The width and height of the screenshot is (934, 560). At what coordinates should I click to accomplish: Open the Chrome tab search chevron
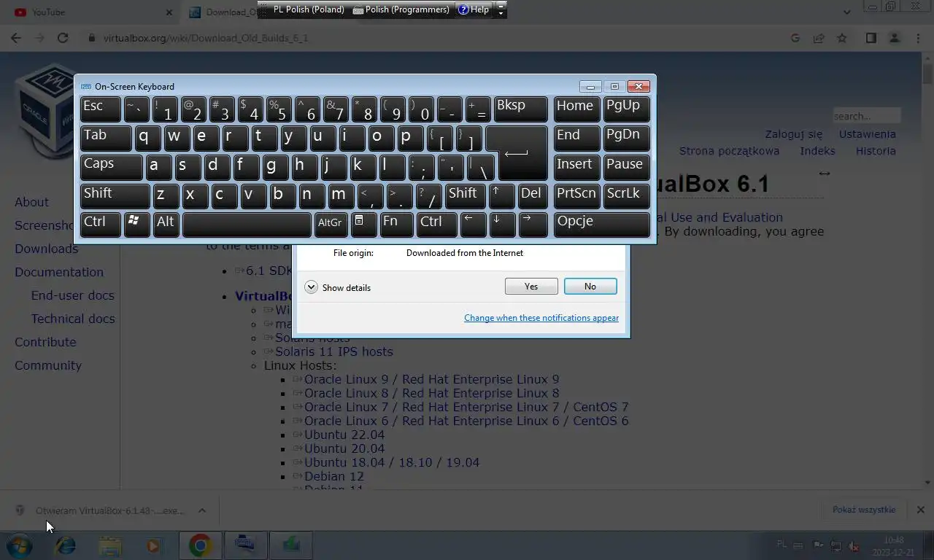point(846,12)
